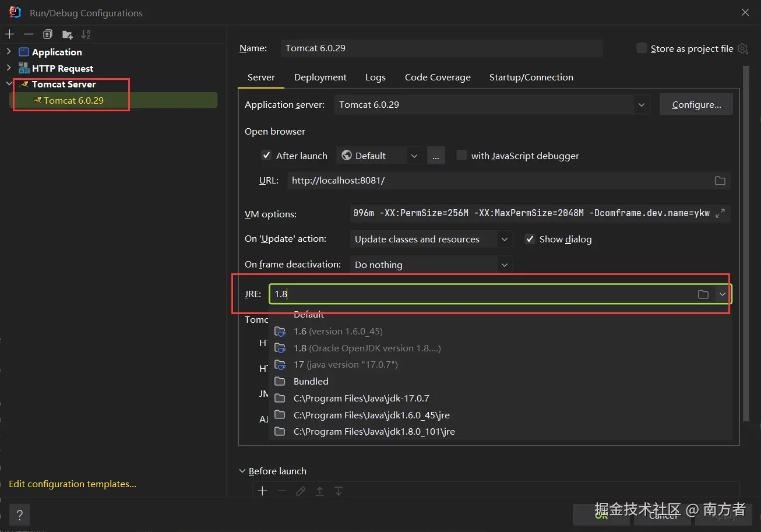Expand VM options field editor
This screenshot has width=761, height=532.
click(720, 213)
